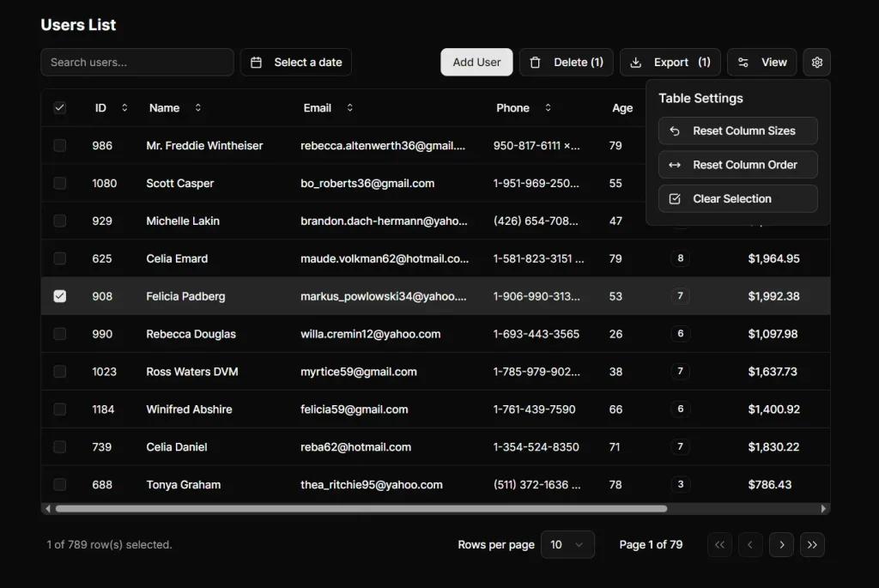Click the sort arrows on the Age column
Viewport: 879px width, 588px height.
[x=647, y=107]
